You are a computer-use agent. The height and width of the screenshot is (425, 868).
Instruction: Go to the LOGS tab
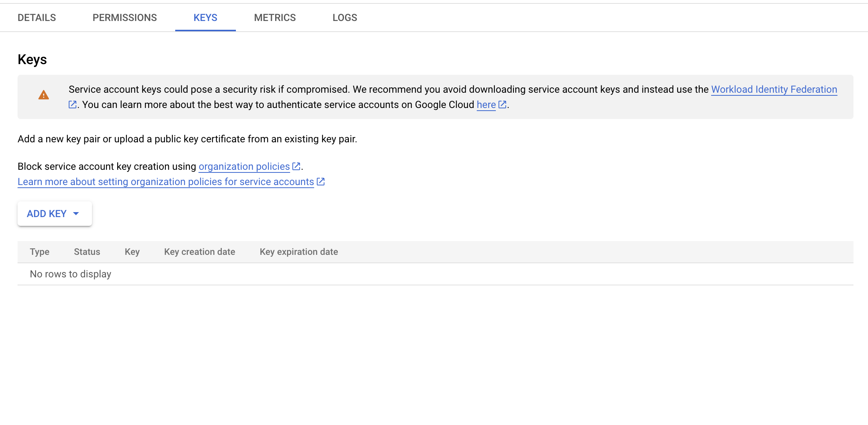click(x=345, y=18)
